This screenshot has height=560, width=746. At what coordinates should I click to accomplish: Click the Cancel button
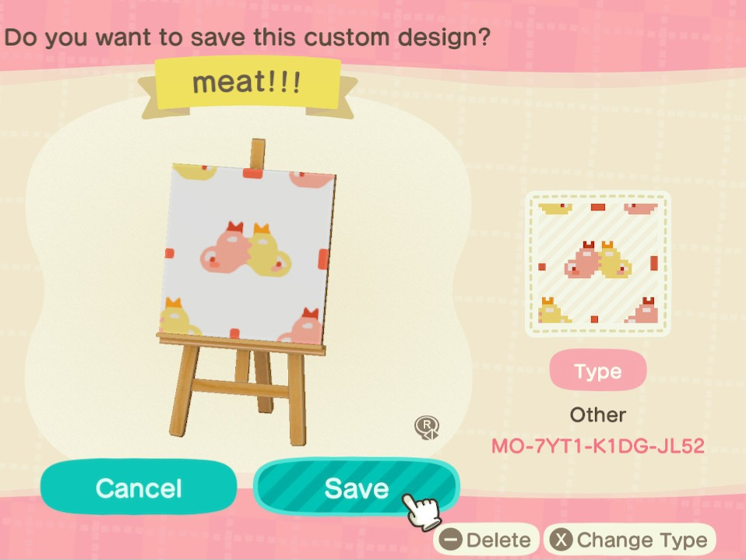(x=139, y=488)
